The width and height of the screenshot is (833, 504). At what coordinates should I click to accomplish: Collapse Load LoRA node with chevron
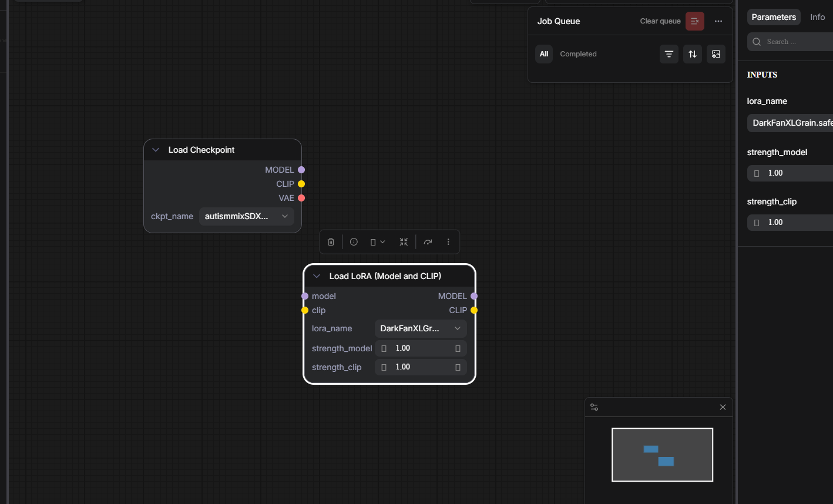pos(317,276)
